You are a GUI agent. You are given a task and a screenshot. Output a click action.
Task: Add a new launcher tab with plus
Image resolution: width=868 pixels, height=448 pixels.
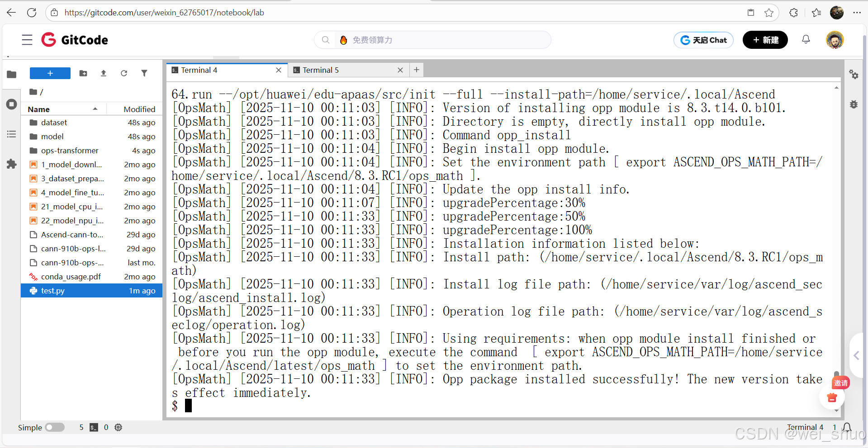417,70
